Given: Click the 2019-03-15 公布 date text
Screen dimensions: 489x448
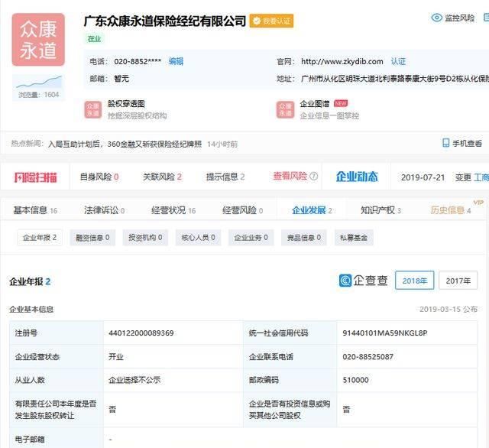Looking at the screenshot, I should [449, 309].
